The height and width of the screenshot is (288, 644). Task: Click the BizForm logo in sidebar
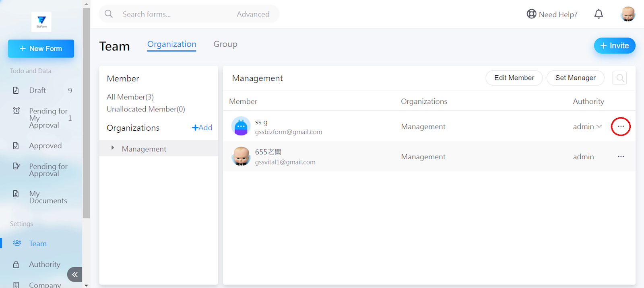tap(41, 22)
